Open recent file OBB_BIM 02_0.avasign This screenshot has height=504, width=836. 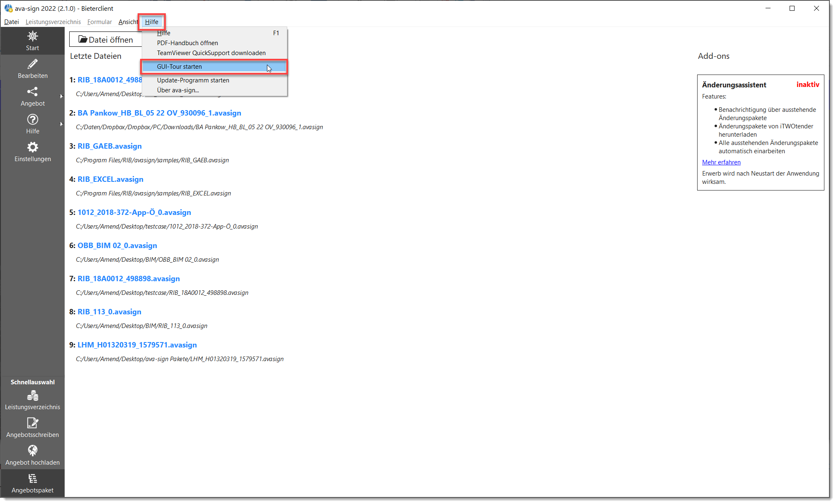tap(117, 246)
